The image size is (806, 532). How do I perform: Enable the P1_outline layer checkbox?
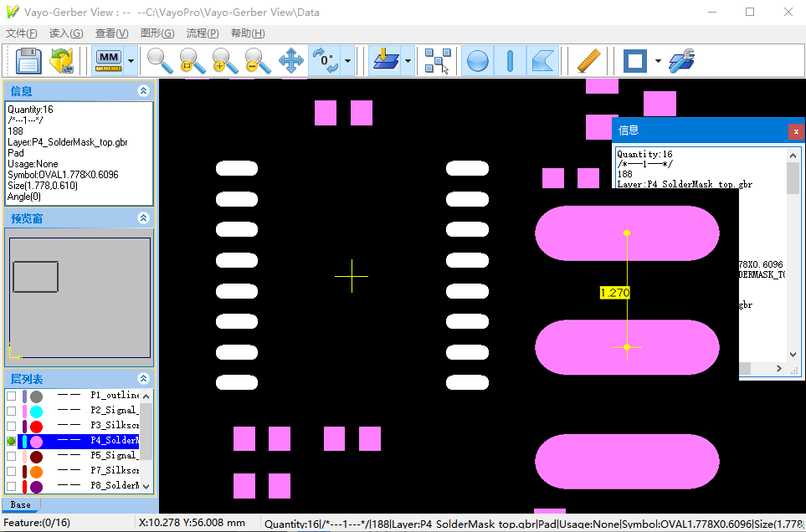[11, 396]
